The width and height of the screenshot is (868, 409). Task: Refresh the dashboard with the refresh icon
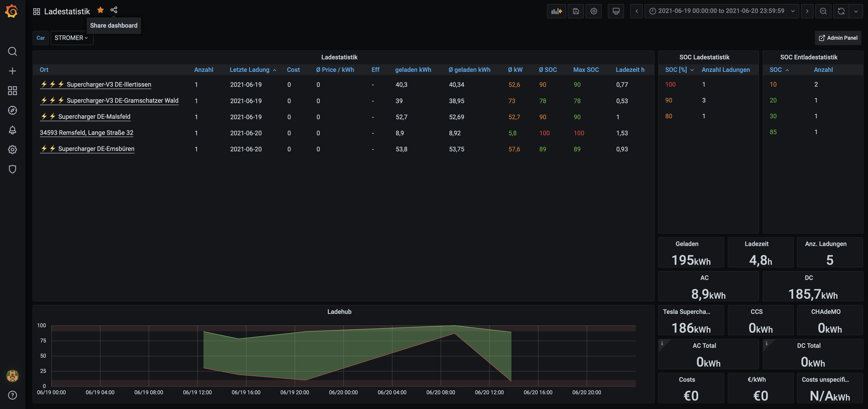pos(841,11)
